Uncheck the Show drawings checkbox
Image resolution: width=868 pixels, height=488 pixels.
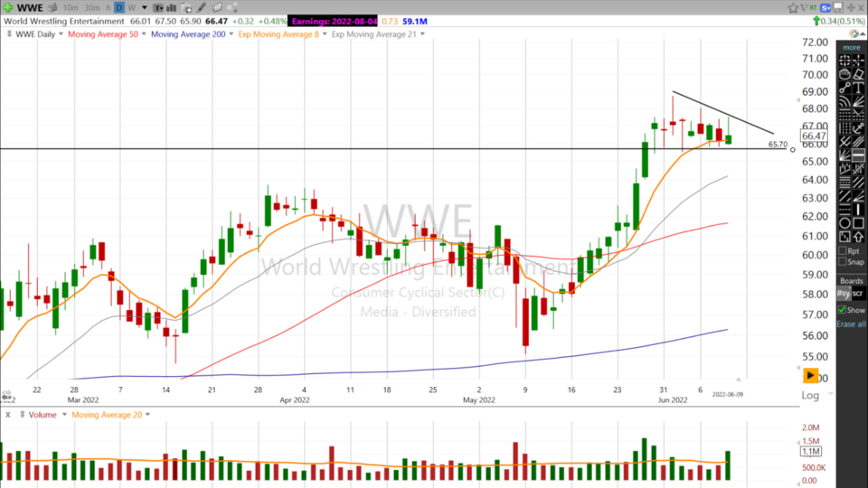pos(842,310)
